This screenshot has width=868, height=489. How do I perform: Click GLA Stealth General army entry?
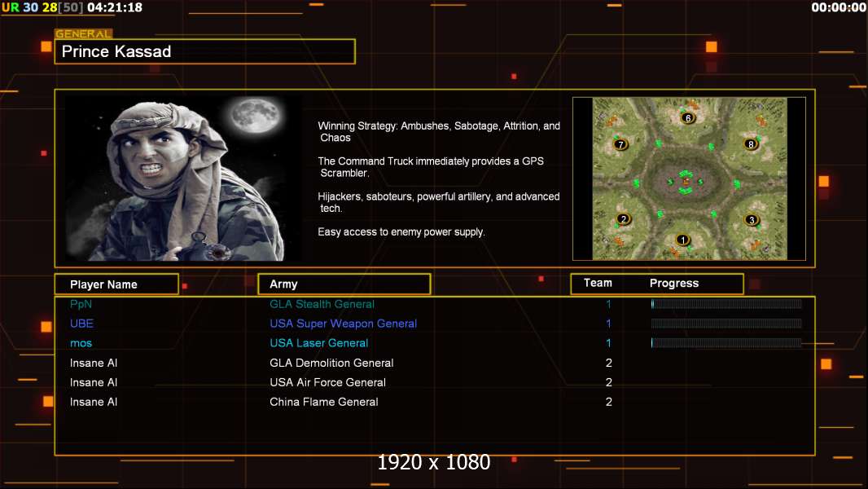(322, 304)
